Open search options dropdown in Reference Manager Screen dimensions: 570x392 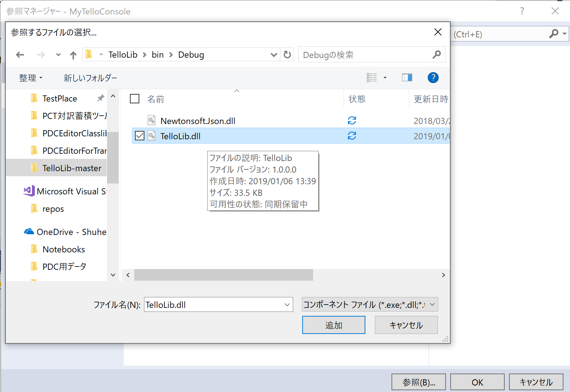point(565,34)
